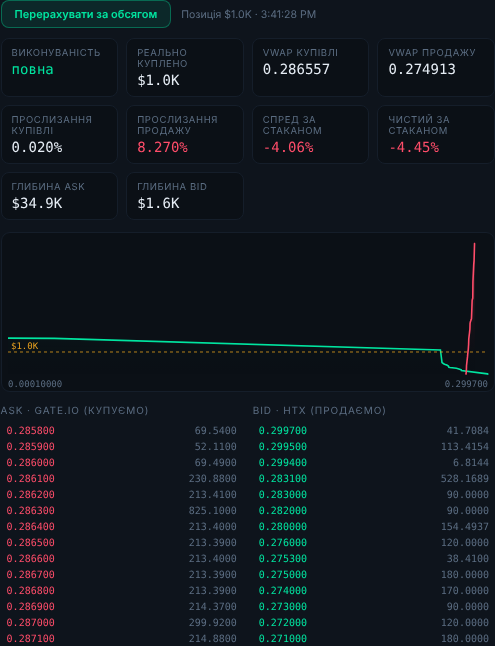495x646 pixels.
Task: Click the $1.0K dashed level label on chart
Action: pos(25,346)
